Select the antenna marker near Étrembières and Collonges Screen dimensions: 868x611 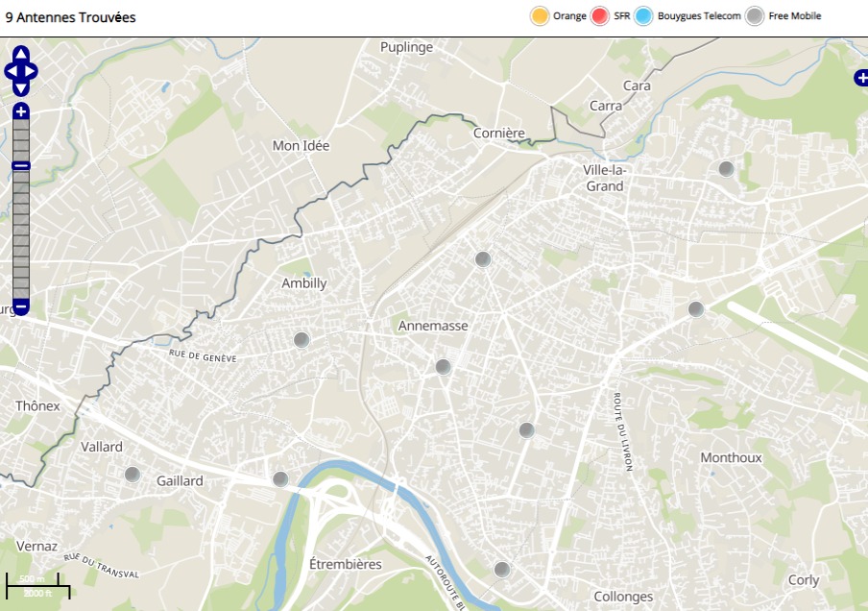[x=501, y=569]
